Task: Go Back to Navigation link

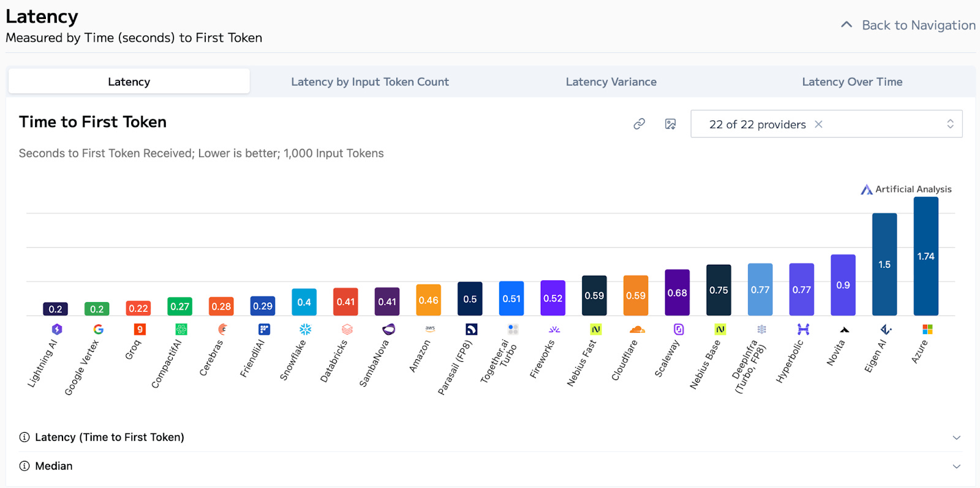Action: click(x=908, y=25)
